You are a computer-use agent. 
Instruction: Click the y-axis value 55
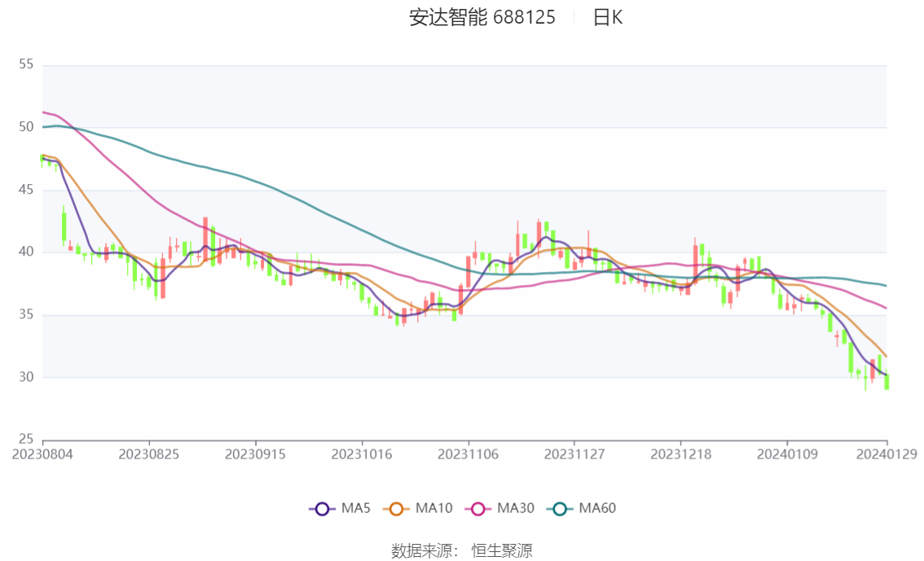26,64
